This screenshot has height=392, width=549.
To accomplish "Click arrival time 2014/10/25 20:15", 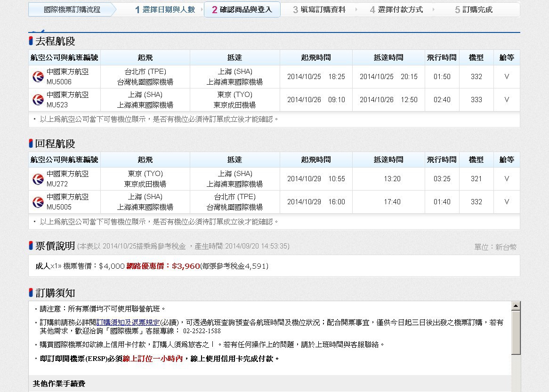I will point(388,77).
